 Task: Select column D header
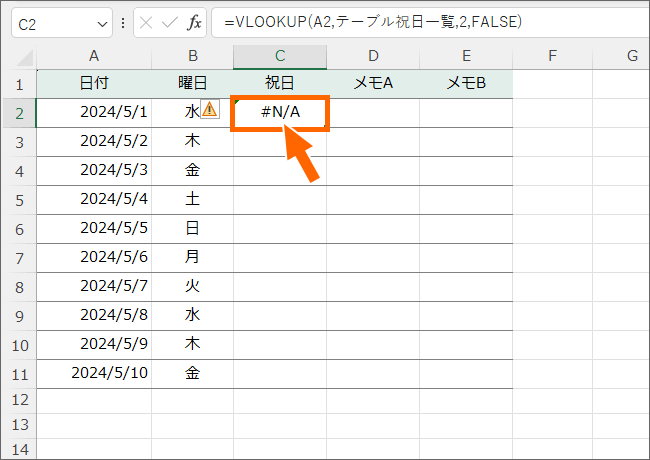tap(373, 56)
